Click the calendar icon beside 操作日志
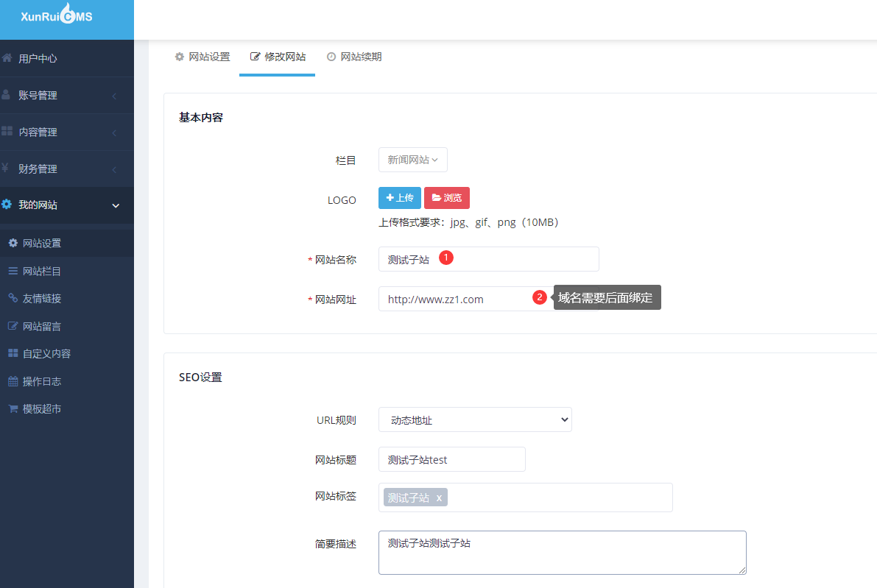Image resolution: width=877 pixels, height=588 pixels. coord(13,381)
